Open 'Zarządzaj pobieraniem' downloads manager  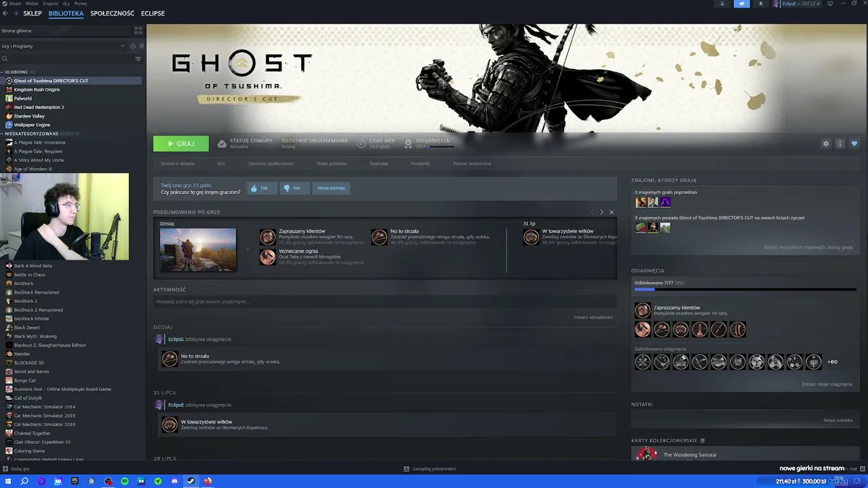[430, 469]
